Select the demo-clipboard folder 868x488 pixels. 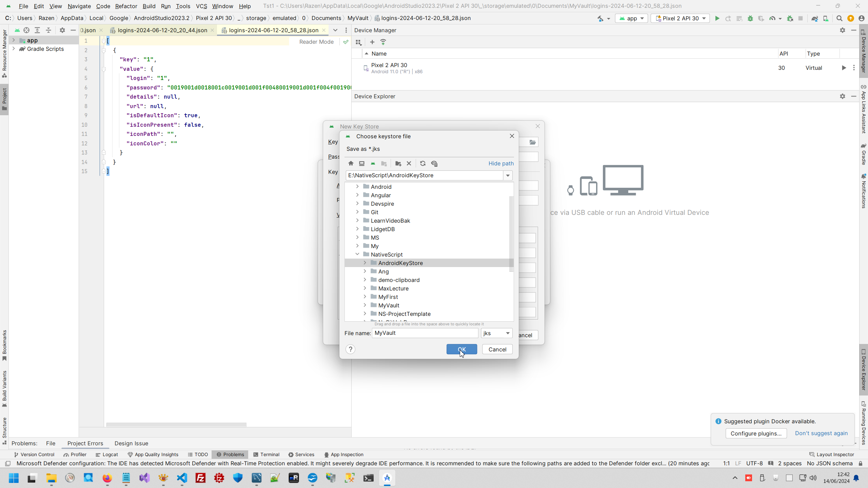399,280
